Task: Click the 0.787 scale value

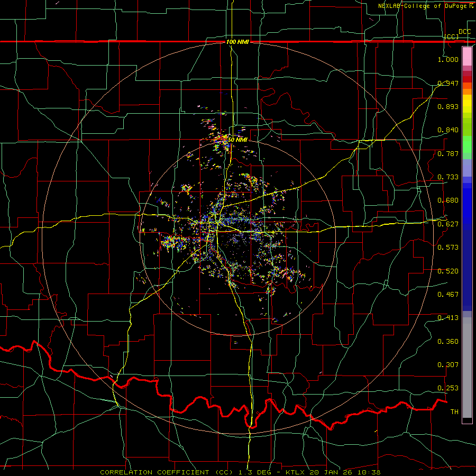Action: 448,153
